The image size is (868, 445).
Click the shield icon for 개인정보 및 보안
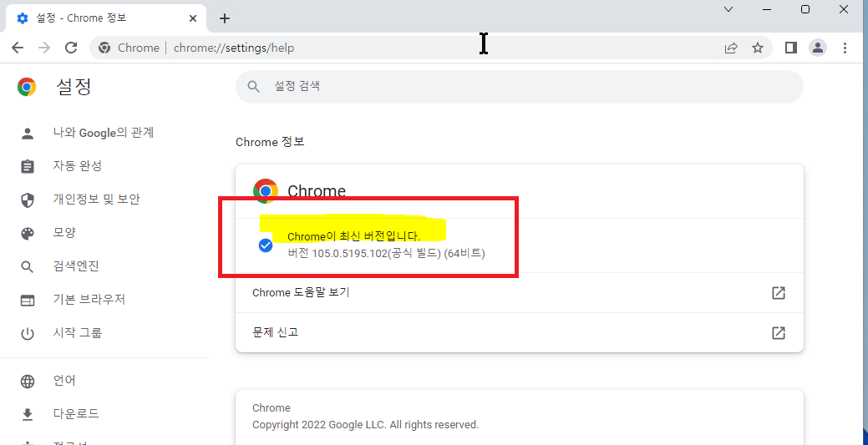(27, 200)
